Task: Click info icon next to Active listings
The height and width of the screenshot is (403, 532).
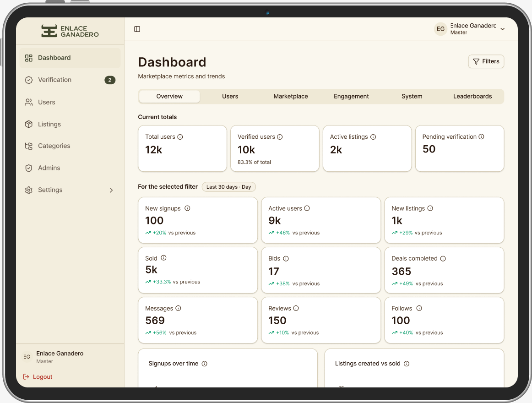Action: tap(373, 137)
